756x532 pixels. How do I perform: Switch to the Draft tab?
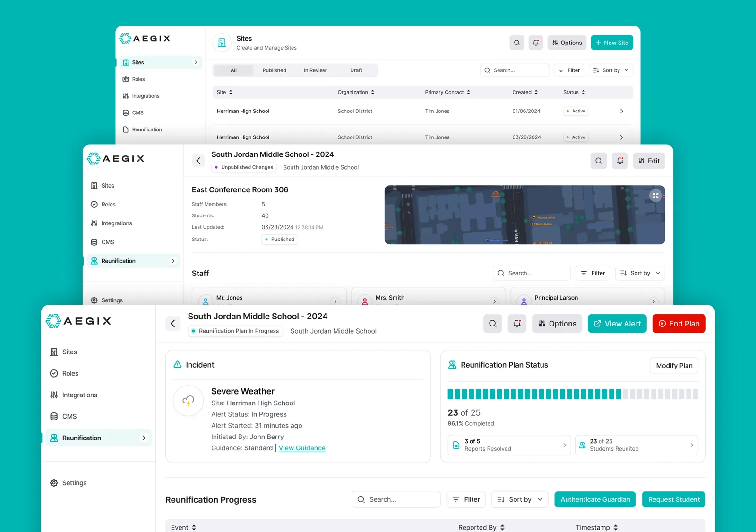pyautogui.click(x=356, y=70)
